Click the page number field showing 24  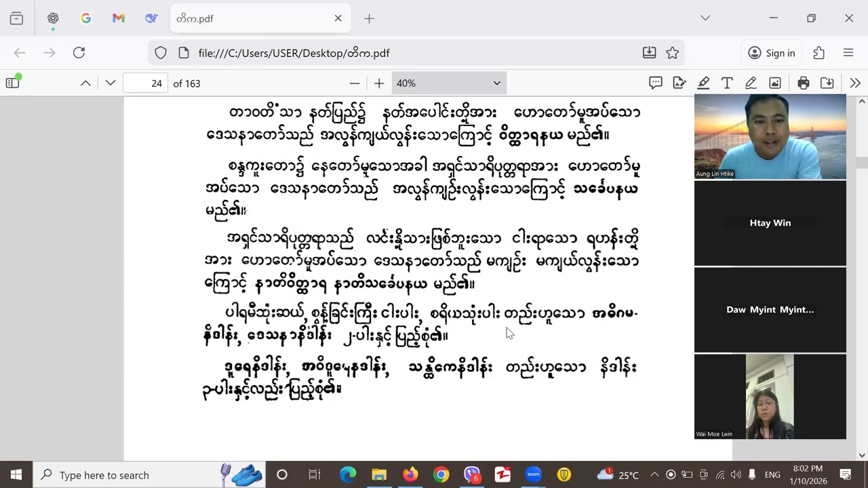click(x=146, y=83)
